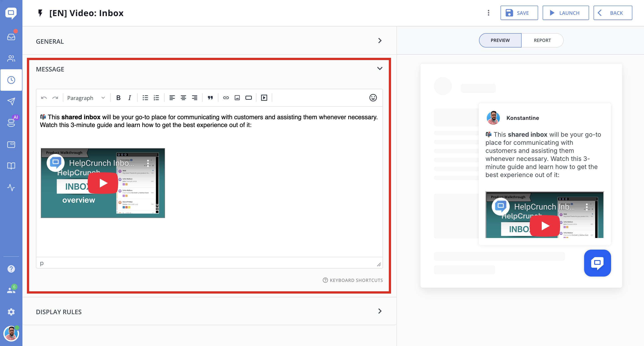Play the video in the preview
The width and height of the screenshot is (644, 346).
pos(544,226)
